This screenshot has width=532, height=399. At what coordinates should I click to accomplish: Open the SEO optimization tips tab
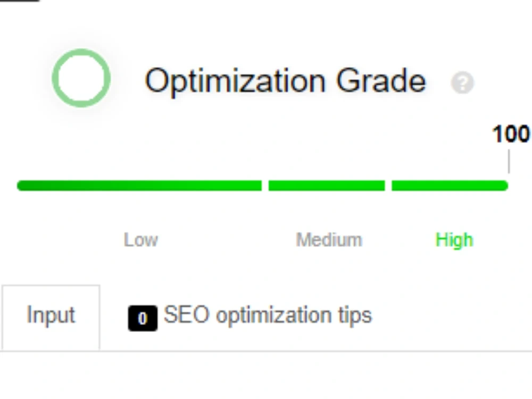(250, 315)
